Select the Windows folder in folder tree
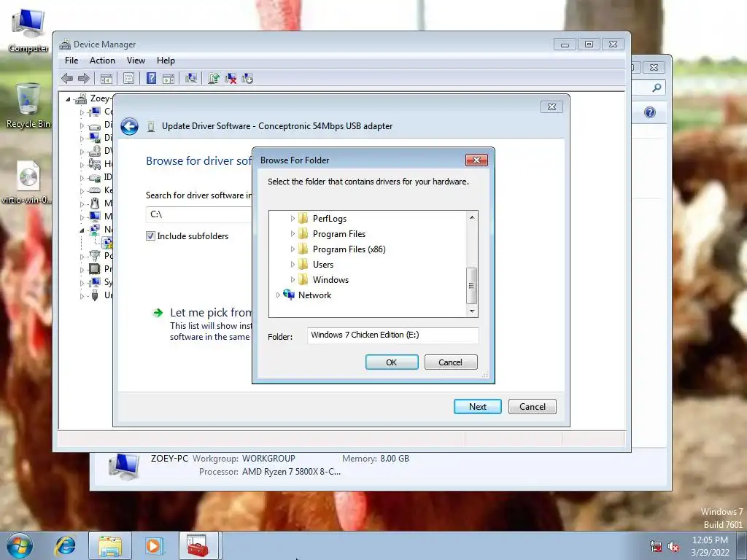The image size is (747, 560). (x=330, y=279)
